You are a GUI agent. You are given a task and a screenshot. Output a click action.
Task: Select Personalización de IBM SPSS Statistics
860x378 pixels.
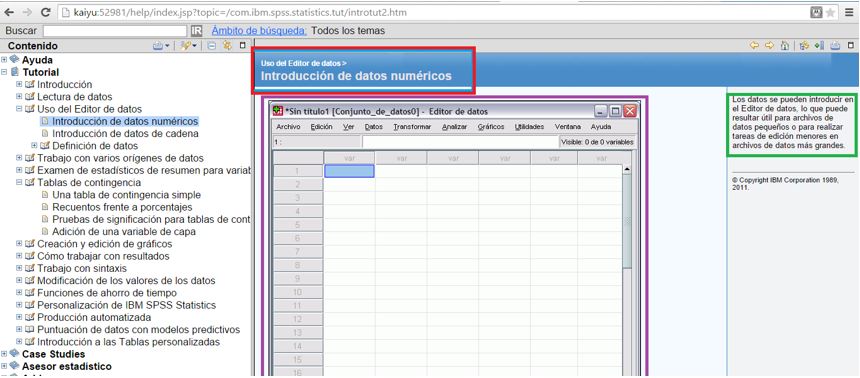point(127,305)
